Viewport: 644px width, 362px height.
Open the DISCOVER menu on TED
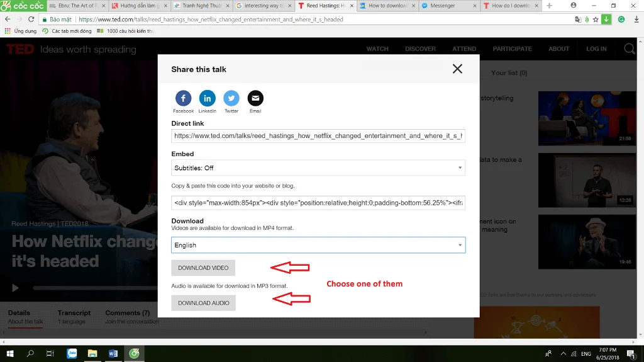(x=420, y=49)
